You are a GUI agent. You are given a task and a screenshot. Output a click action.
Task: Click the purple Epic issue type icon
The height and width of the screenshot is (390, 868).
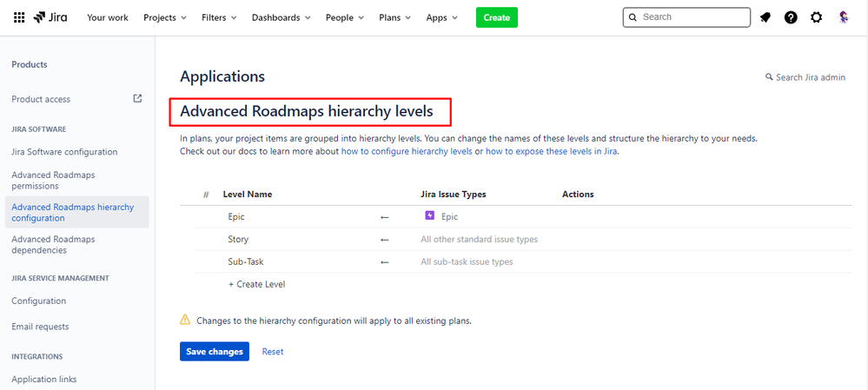tap(429, 215)
